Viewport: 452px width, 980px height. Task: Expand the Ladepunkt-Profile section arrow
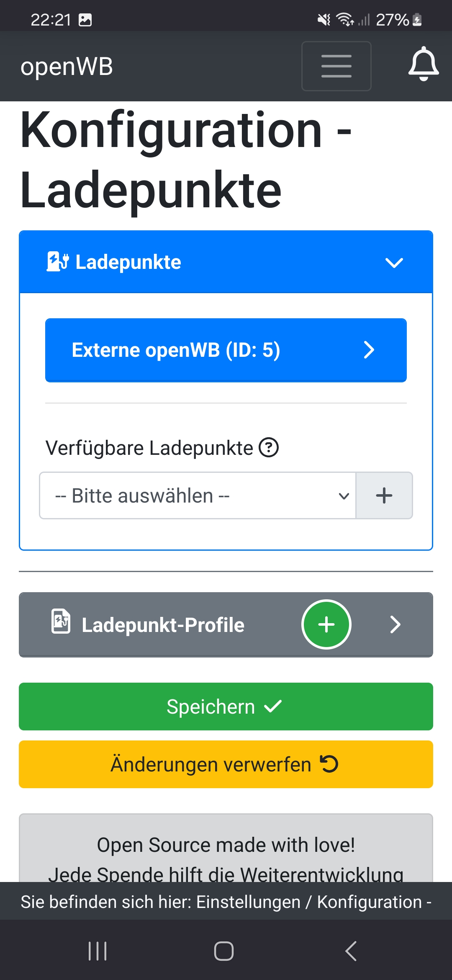click(x=395, y=624)
